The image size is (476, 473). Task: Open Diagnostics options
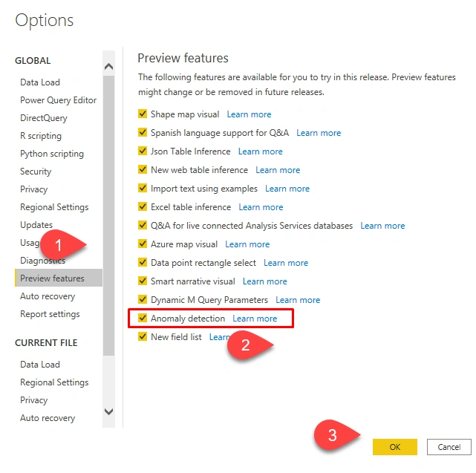tap(42, 261)
